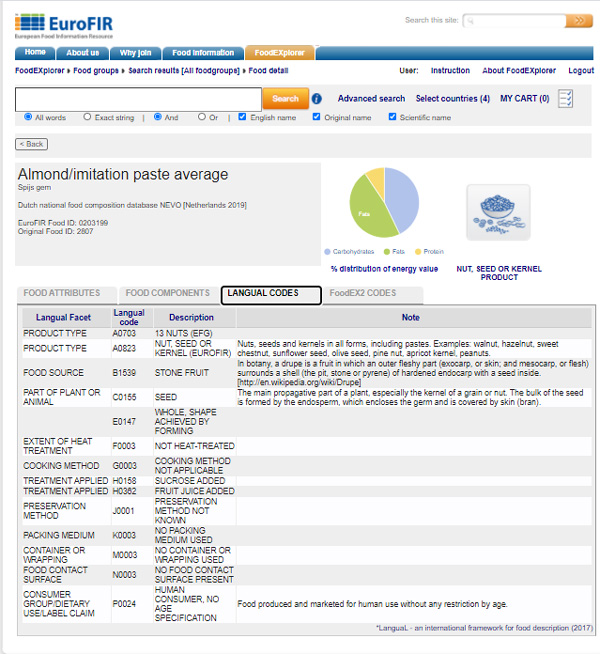Click the food search text field
This screenshot has height=654, width=600.
[x=139, y=99]
